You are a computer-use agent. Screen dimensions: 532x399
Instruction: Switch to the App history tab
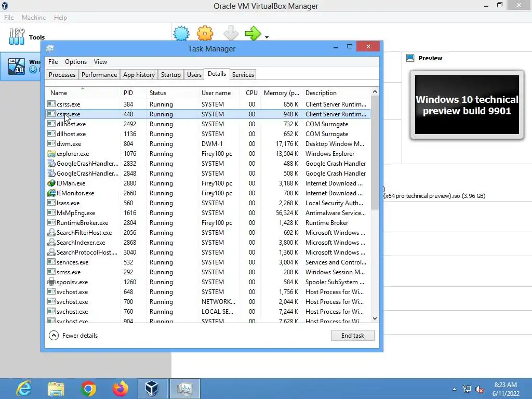tap(139, 75)
